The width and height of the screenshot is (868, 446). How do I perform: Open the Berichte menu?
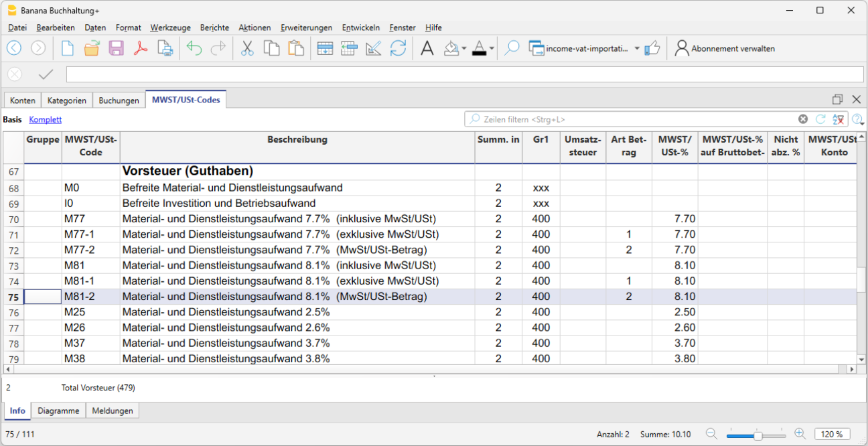[214, 27]
